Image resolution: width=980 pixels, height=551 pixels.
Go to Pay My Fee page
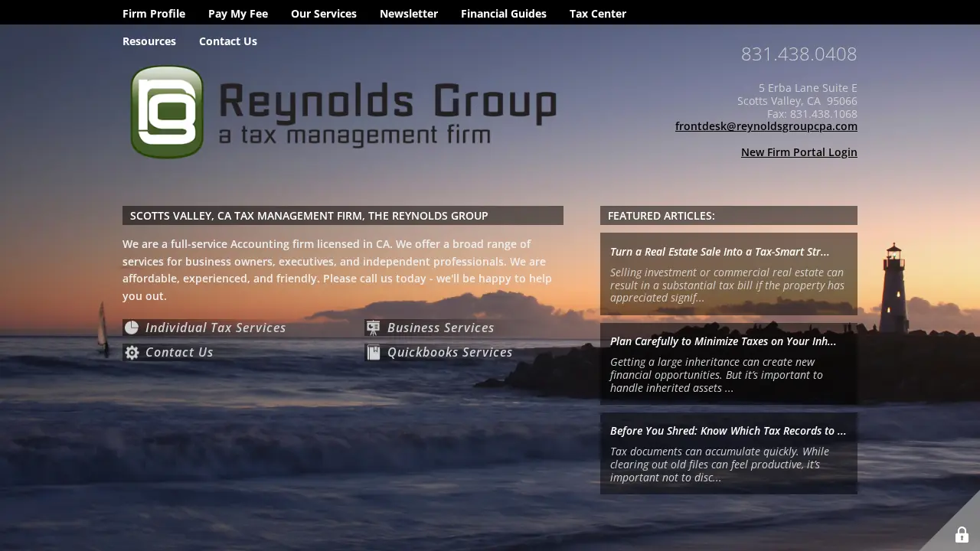tap(238, 14)
